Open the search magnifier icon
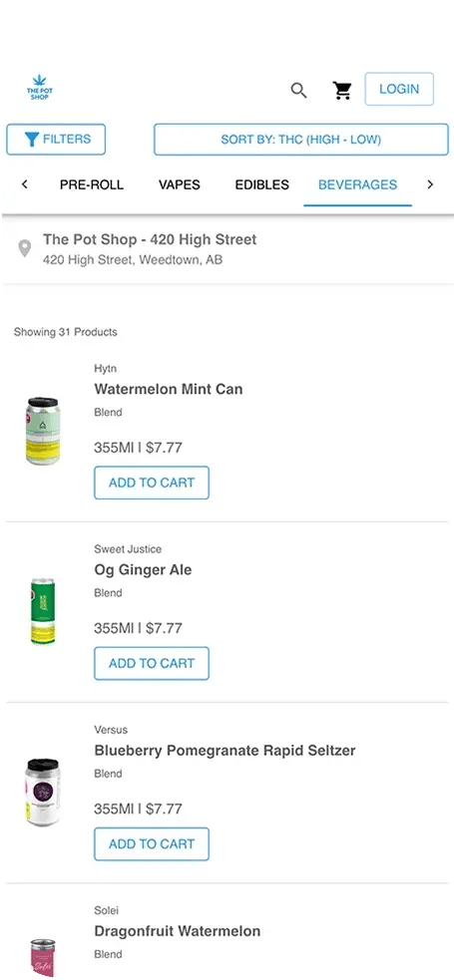 coord(299,91)
